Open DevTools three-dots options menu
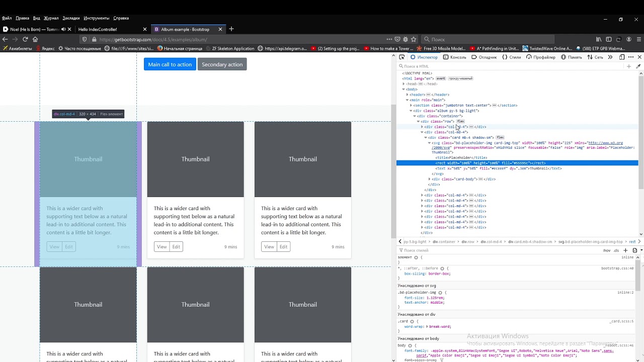This screenshot has width=644, height=362. click(x=631, y=57)
